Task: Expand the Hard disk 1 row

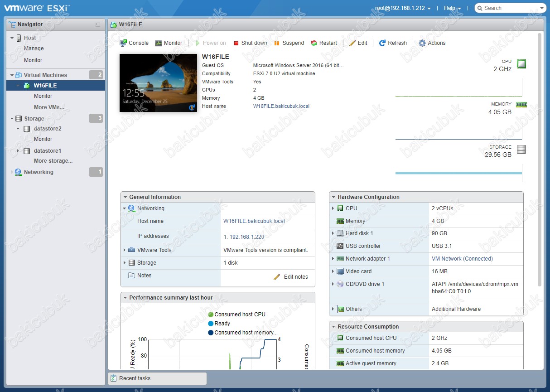Action: point(333,233)
